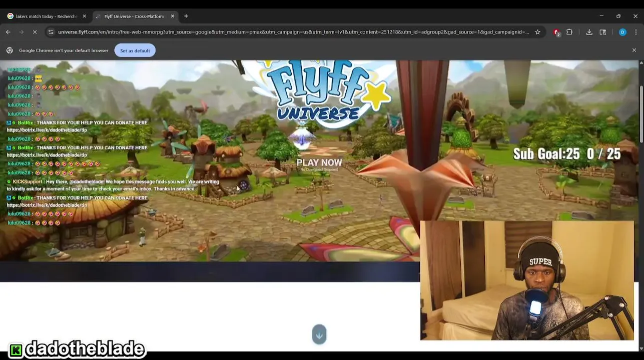Screen dimensions: 644x360
Task: Close the lakers match today tab
Action: coord(84,16)
